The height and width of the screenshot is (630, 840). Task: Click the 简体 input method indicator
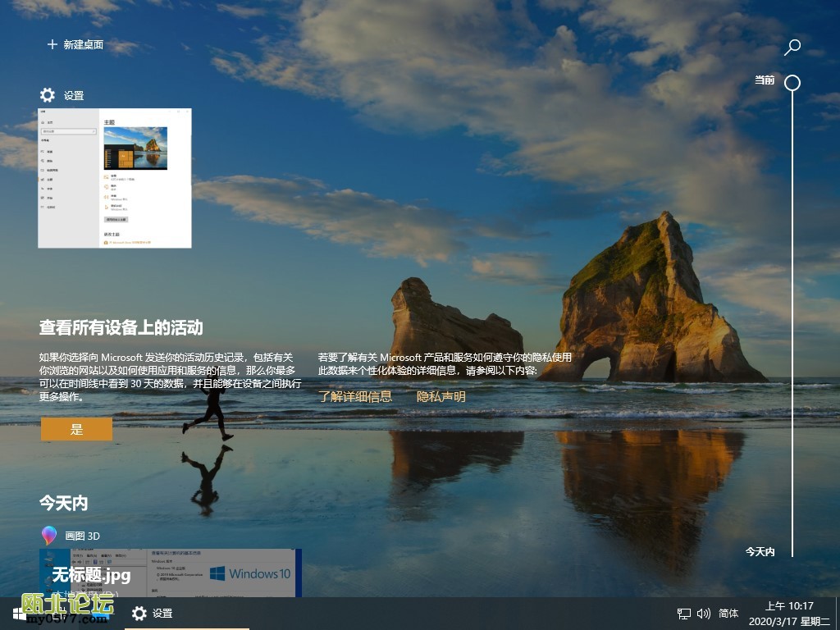728,614
